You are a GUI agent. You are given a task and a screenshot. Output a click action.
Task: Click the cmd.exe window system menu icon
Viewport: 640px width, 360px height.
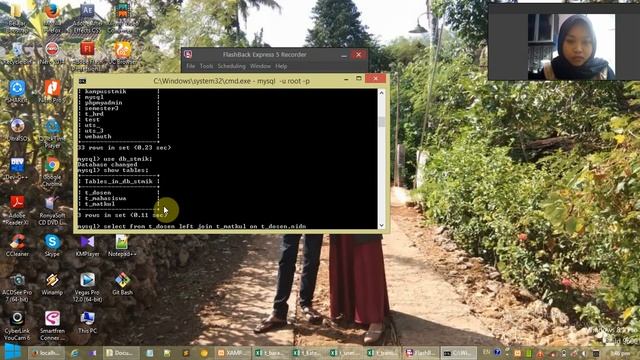[x=82, y=81]
